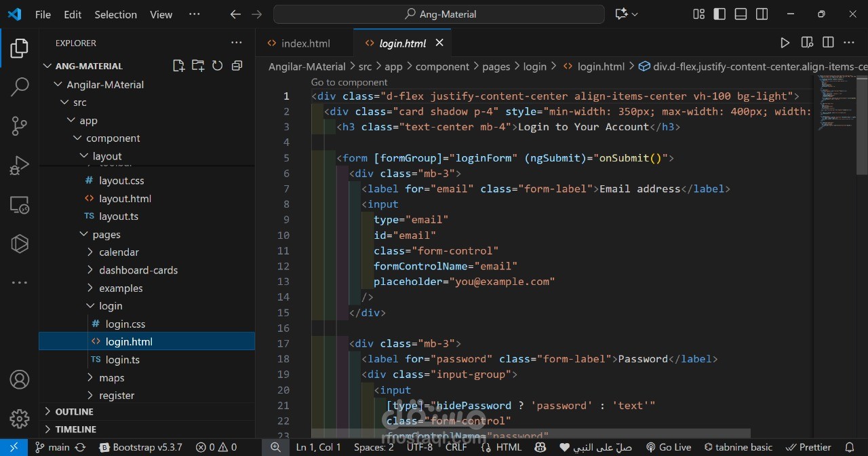868x456 pixels.
Task: Click Prettier in the status bar
Action: [x=808, y=447]
